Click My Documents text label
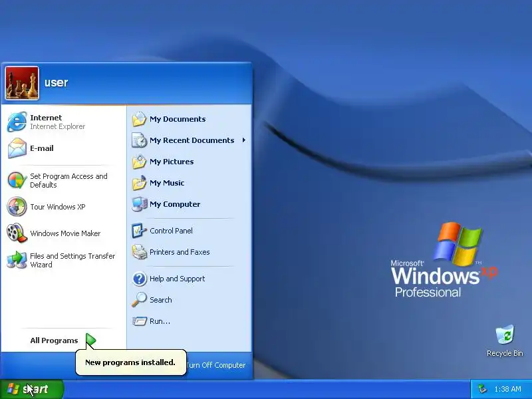Image resolution: width=532 pixels, height=399 pixels. 178,119
